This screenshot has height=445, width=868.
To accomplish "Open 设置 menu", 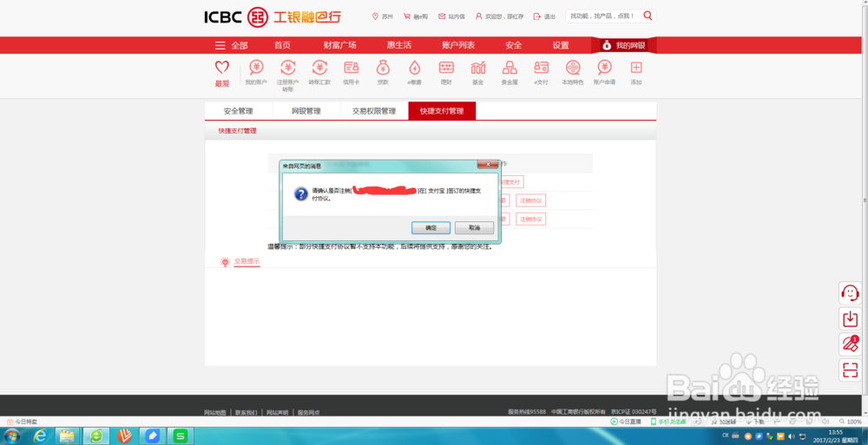I will (x=561, y=45).
